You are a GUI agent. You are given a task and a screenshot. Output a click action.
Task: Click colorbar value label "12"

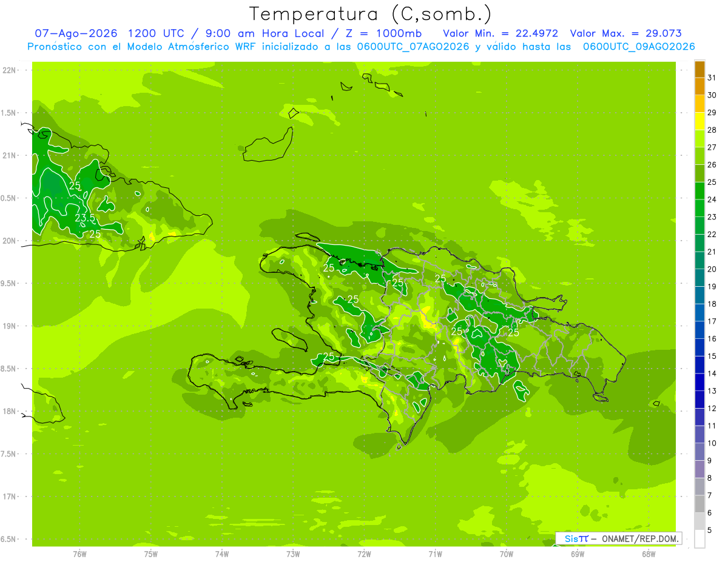coord(712,409)
